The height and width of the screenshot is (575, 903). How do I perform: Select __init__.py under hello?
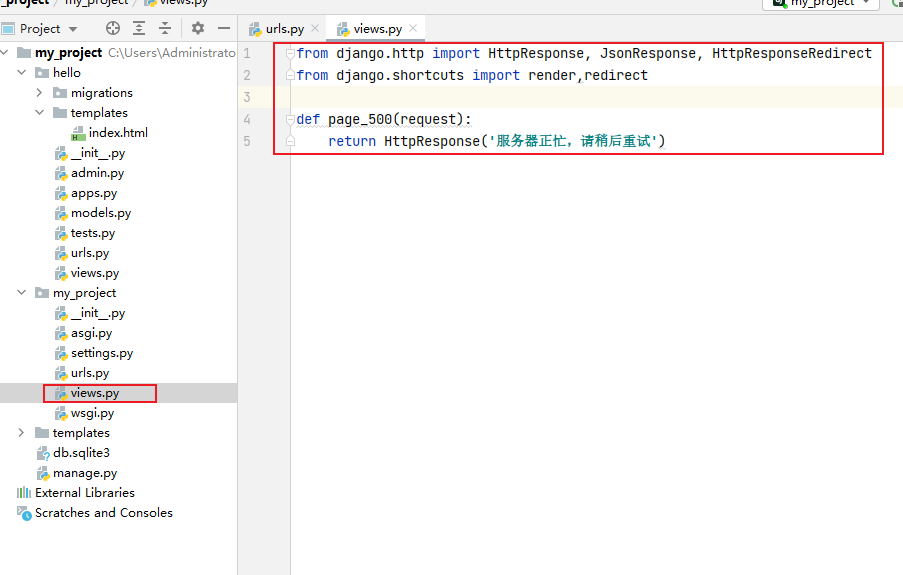click(98, 153)
